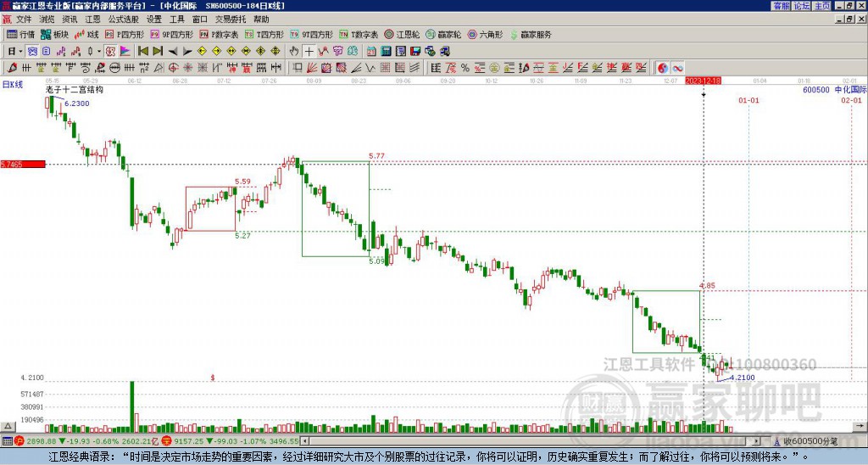
Task: Click the 日K线 chart label
Action: pos(13,84)
